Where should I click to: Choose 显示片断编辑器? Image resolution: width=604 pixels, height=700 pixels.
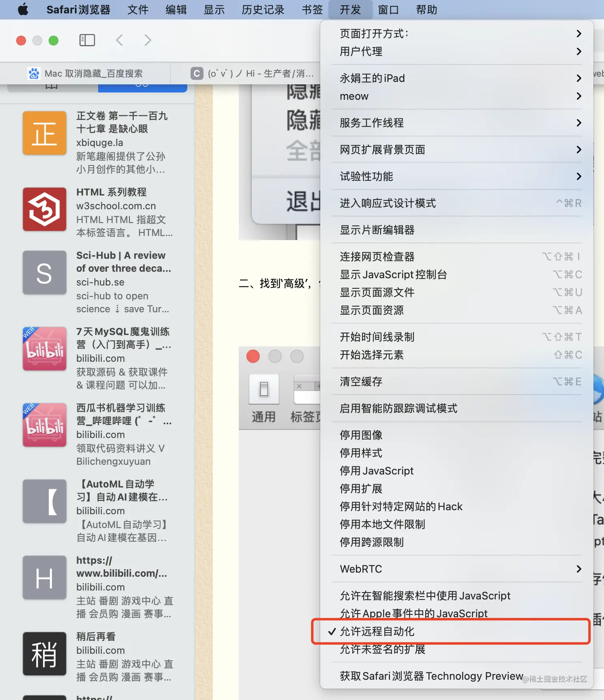click(457, 230)
